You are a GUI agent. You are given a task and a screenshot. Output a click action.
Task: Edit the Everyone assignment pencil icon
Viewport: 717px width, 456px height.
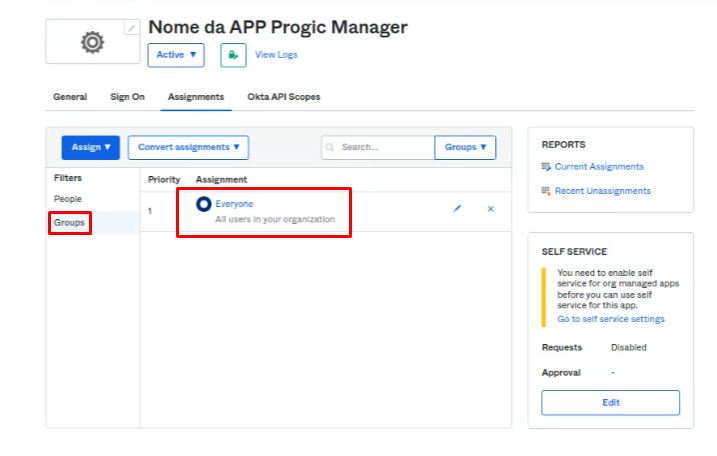pos(457,209)
